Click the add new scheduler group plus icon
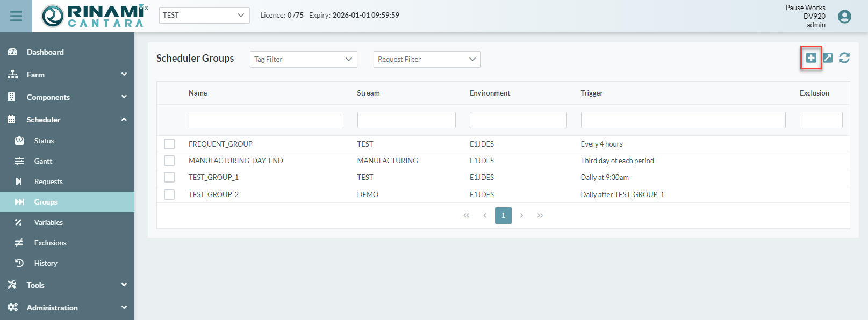This screenshot has height=320, width=868. tap(811, 57)
